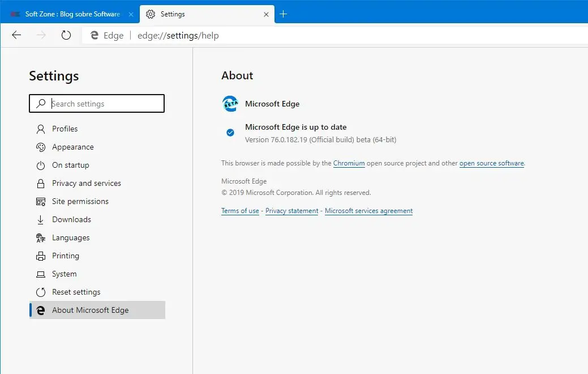
Task: Click the Appearance palette icon
Action: tap(41, 147)
